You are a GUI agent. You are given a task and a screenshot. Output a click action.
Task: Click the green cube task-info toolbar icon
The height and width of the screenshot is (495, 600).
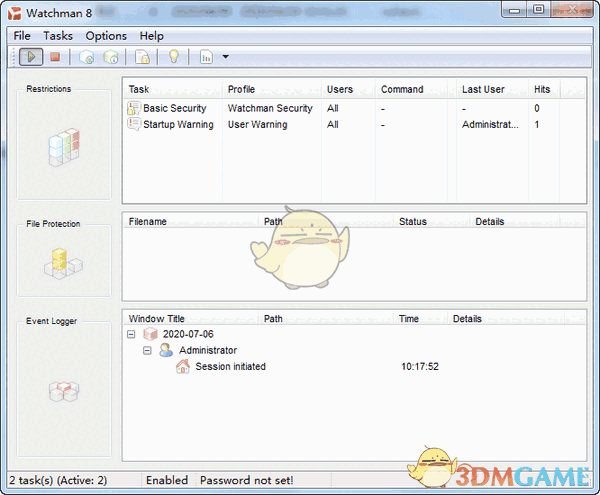pos(111,57)
